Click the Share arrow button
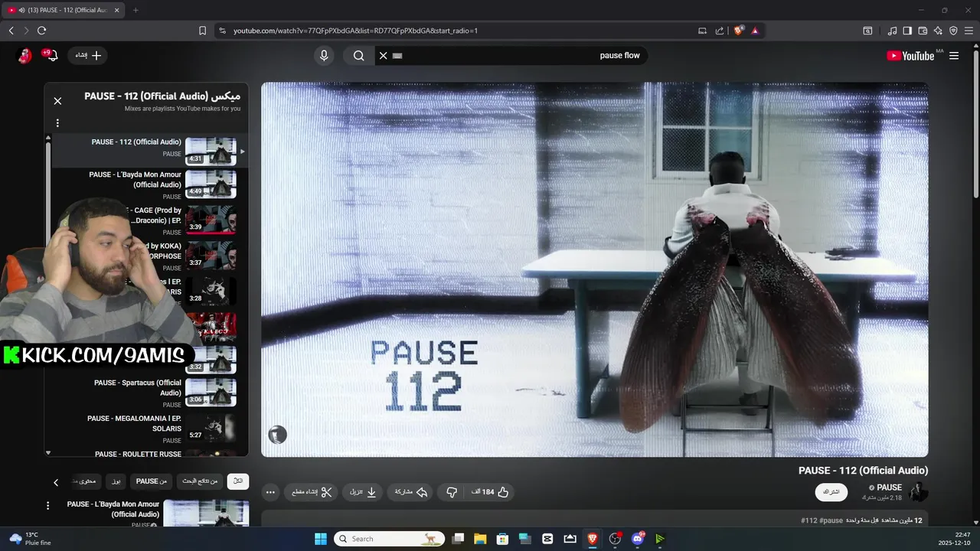 tap(410, 492)
